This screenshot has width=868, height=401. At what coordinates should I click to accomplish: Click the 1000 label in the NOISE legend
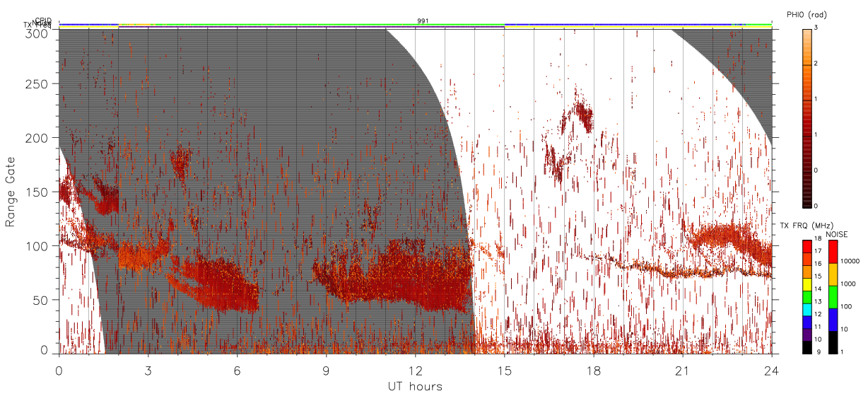tap(848, 284)
